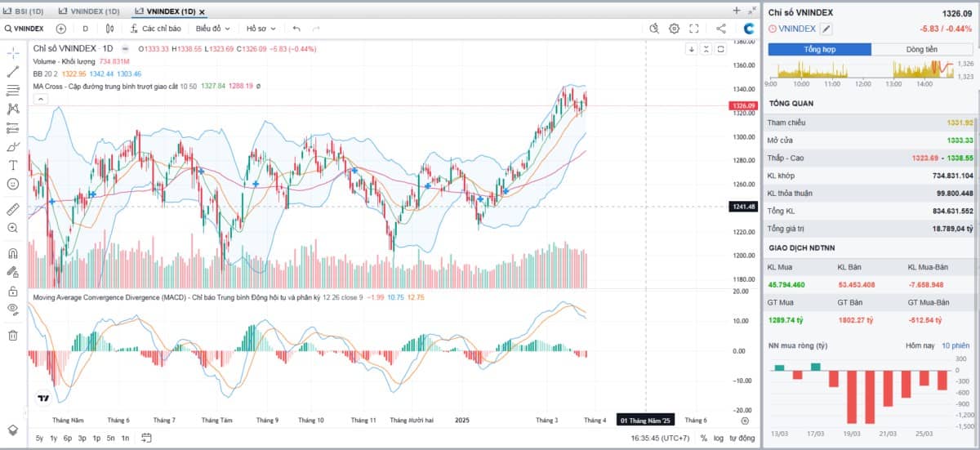Click the trash icon to remove drawings

click(13, 335)
